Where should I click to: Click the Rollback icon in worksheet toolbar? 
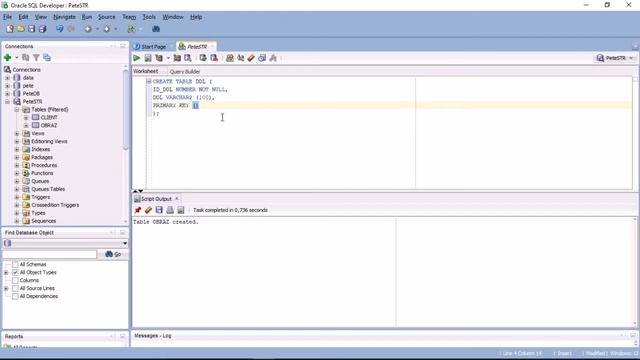pyautogui.click(x=214, y=58)
